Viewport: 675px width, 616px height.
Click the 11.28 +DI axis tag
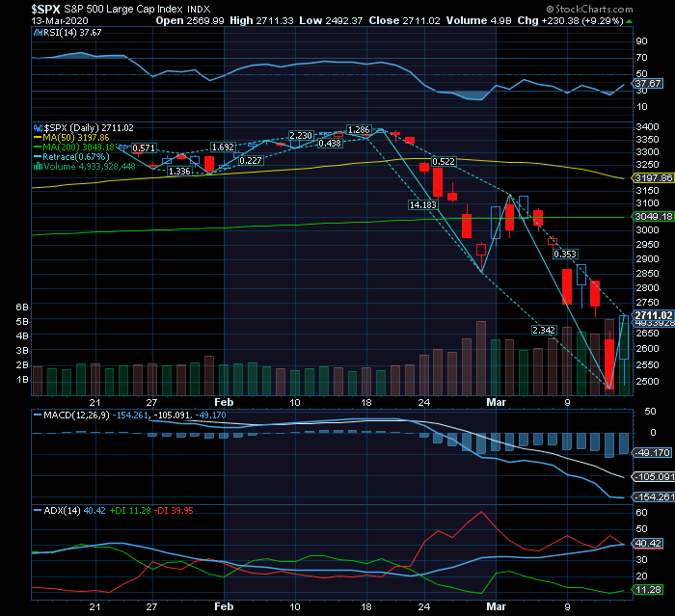tap(648, 590)
